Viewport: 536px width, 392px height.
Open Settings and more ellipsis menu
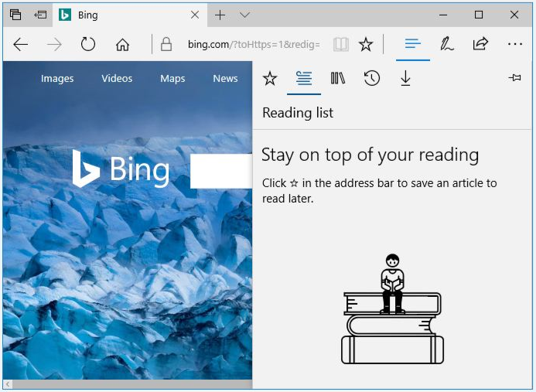[515, 44]
